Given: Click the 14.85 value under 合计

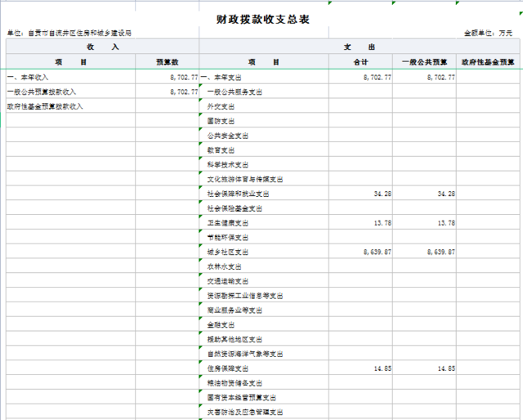Looking at the screenshot, I should pos(381,369).
